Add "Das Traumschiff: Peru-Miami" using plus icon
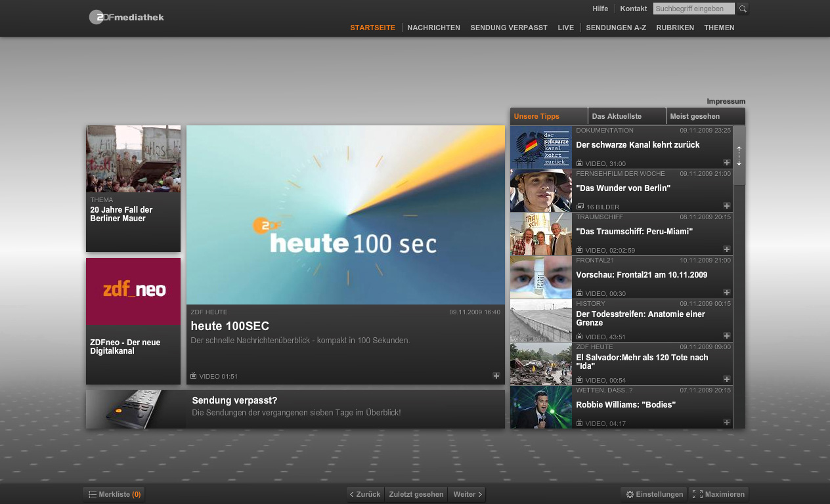This screenshot has height=504, width=830. pos(726,249)
